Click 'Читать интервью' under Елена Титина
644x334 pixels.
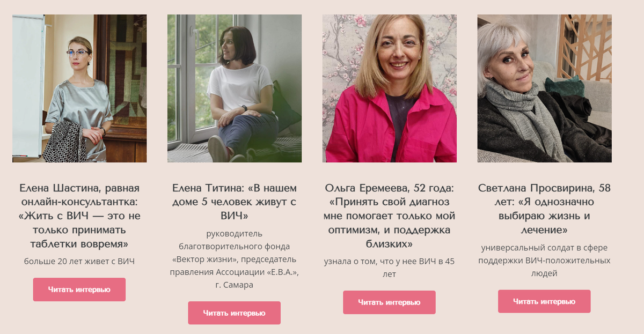235,313
